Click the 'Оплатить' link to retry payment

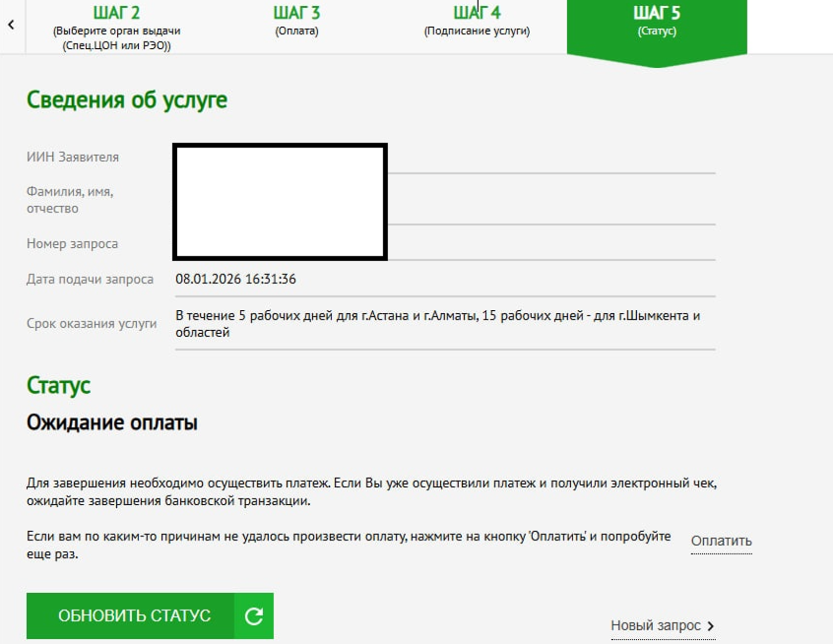721,541
